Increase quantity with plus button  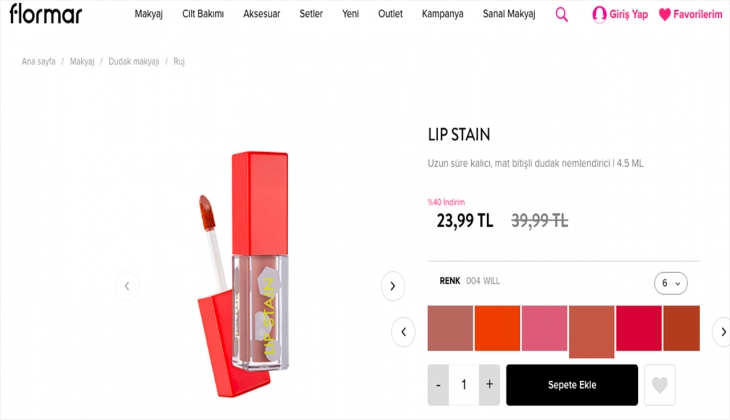489,385
